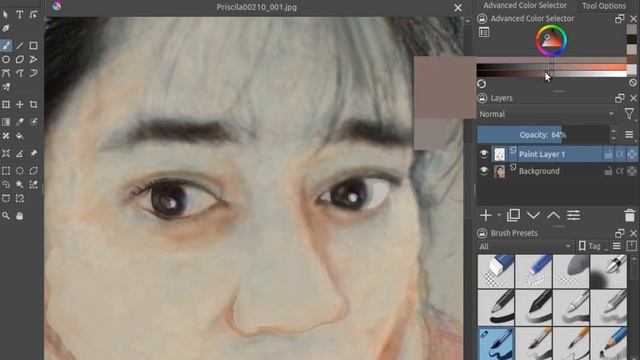Select the Smart Patch tool
This screenshot has height=360, width=640.
point(6,136)
